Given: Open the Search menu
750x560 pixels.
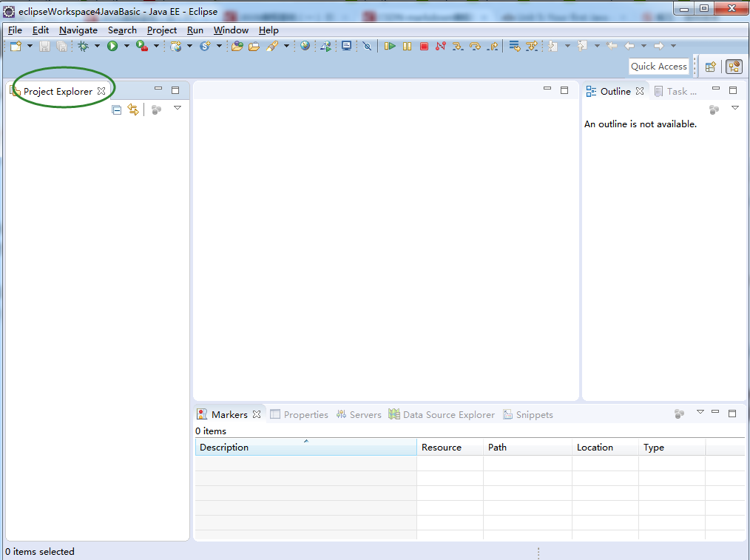Looking at the screenshot, I should pos(122,30).
